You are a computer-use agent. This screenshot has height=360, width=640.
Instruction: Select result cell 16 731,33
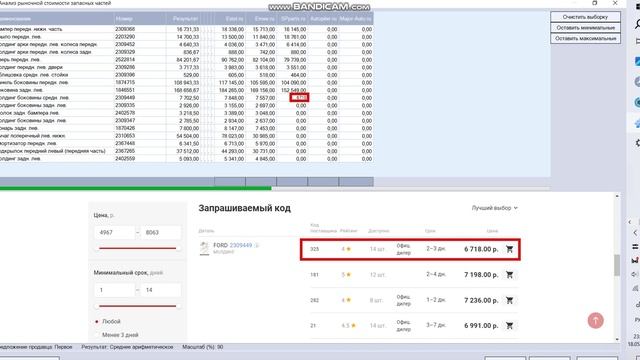pyautogui.click(x=183, y=29)
